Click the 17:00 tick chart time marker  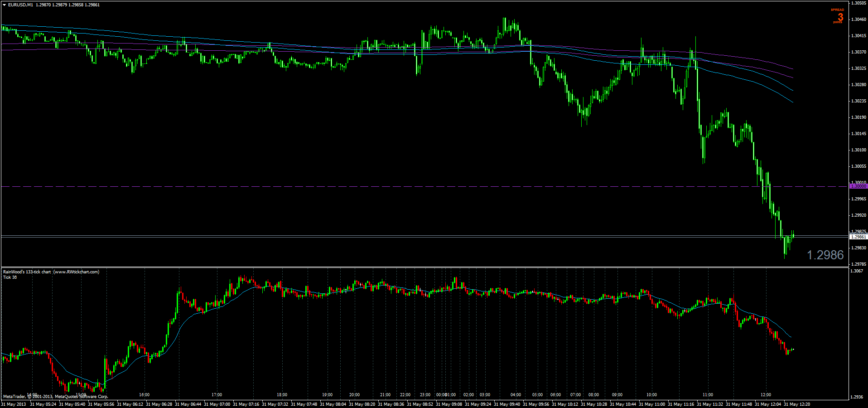[x=217, y=395]
